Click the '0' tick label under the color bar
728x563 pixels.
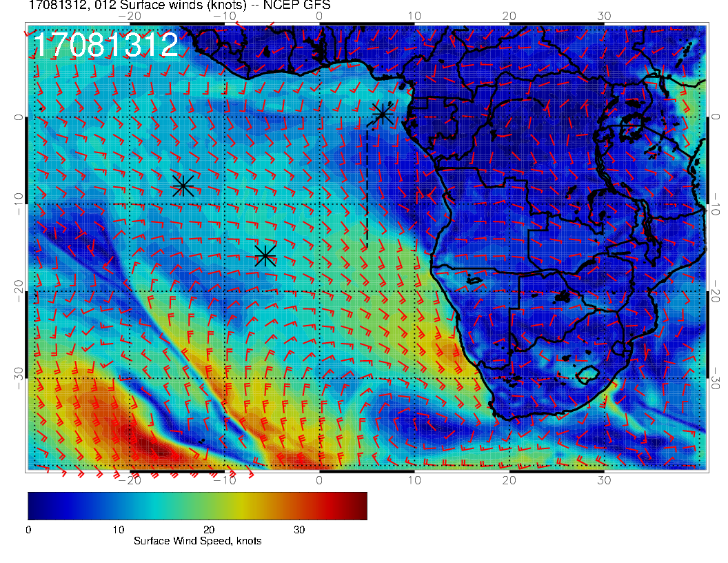click(x=28, y=530)
